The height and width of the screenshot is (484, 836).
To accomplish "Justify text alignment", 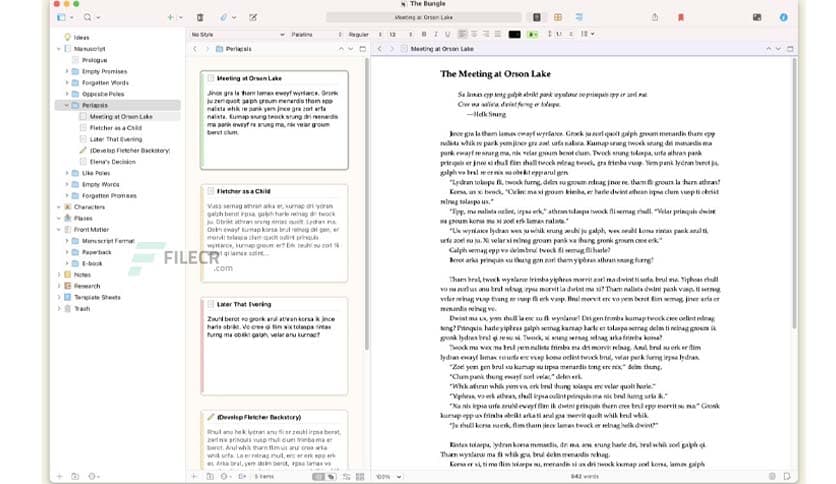I will pyautogui.click(x=497, y=34).
